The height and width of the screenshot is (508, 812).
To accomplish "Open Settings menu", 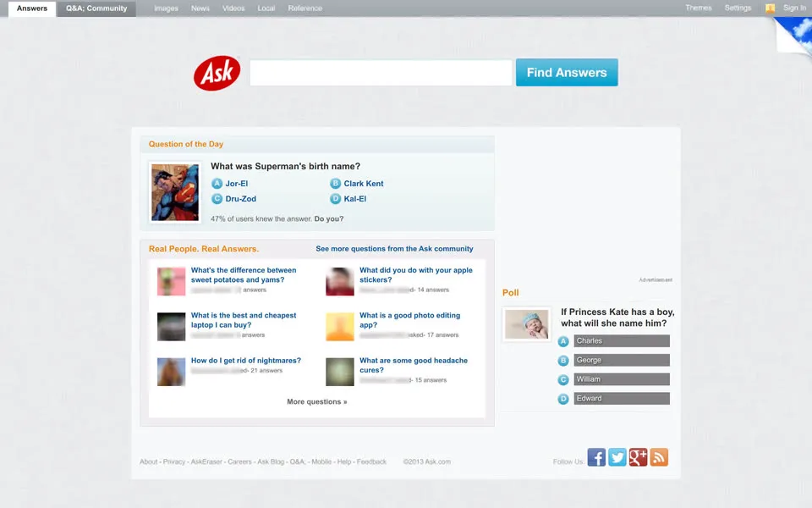I will pos(738,8).
